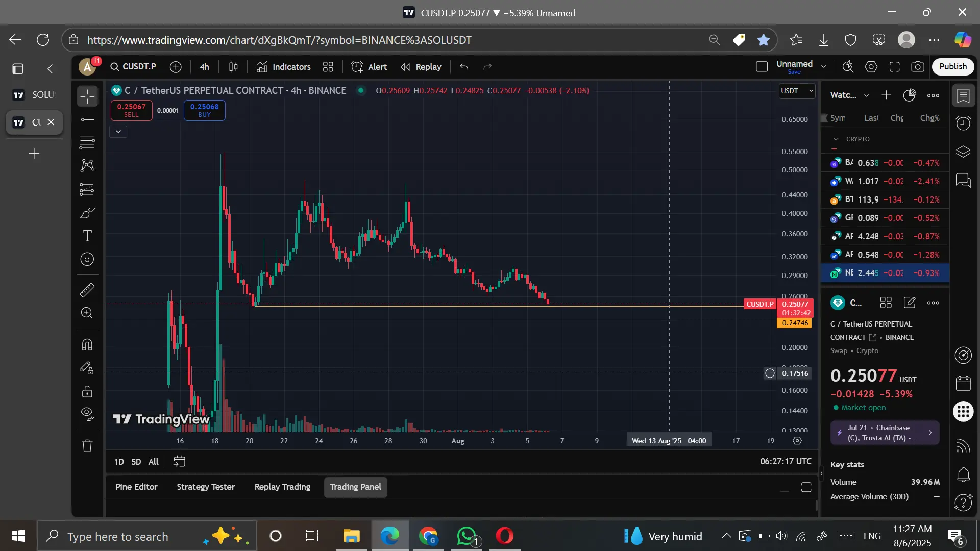Screen dimensions: 980x551
Task: Expand the Unnamed layout dropdown arrow
Action: [x=823, y=67]
